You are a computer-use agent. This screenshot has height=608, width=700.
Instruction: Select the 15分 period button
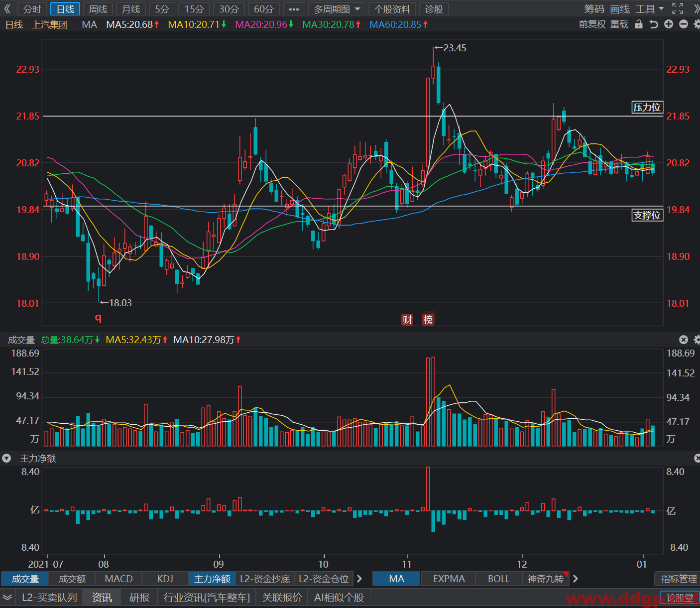point(194,9)
